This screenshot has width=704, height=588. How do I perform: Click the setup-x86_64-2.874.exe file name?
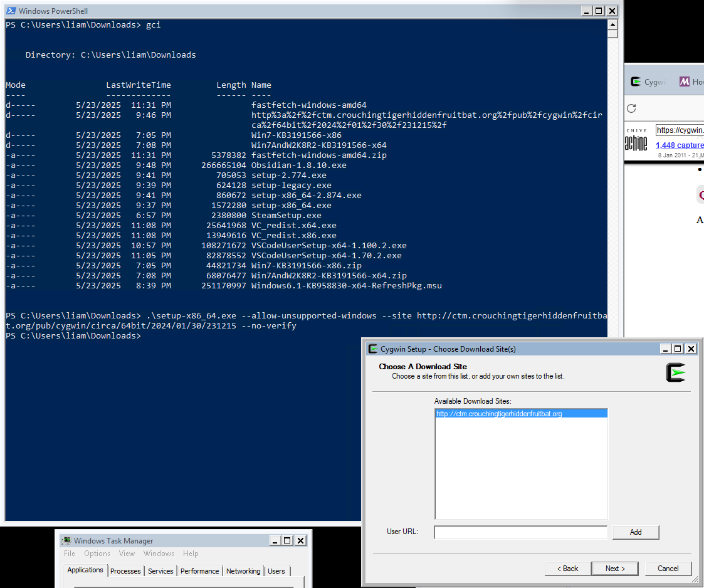pos(307,195)
